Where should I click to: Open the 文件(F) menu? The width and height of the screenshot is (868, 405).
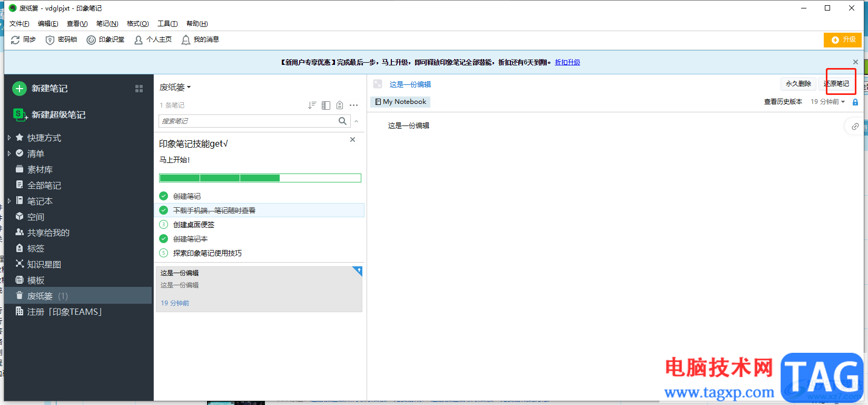point(19,24)
